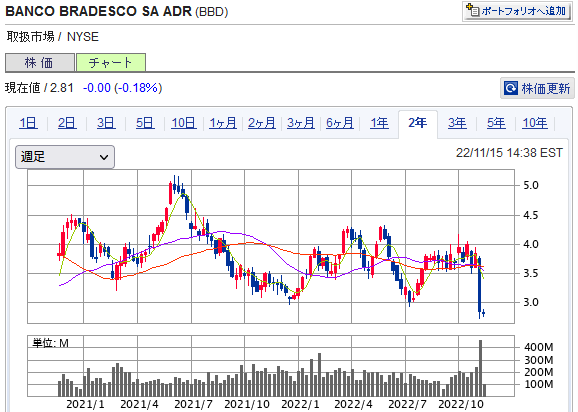Click the add-to-portfolio button
The image size is (578, 412).
pyautogui.click(x=517, y=11)
